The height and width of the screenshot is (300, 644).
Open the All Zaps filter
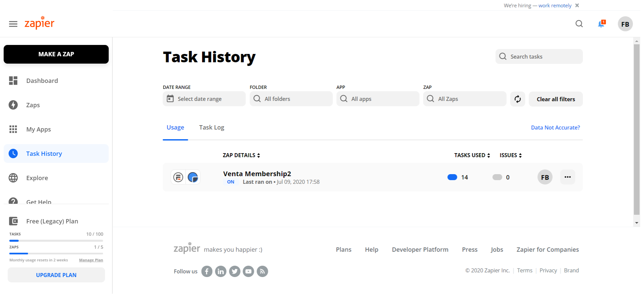pyautogui.click(x=465, y=99)
